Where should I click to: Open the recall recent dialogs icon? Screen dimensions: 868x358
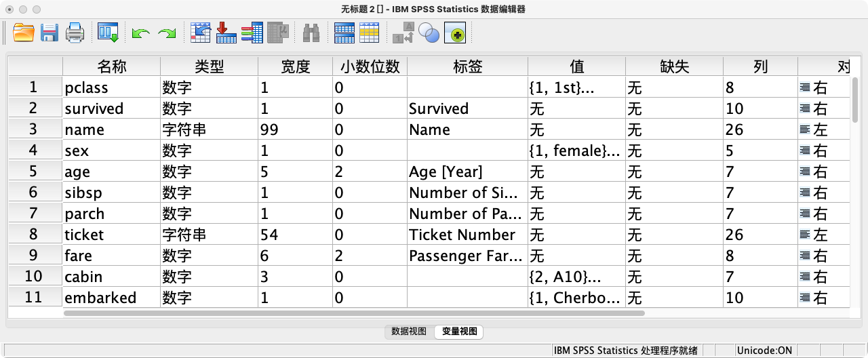108,33
